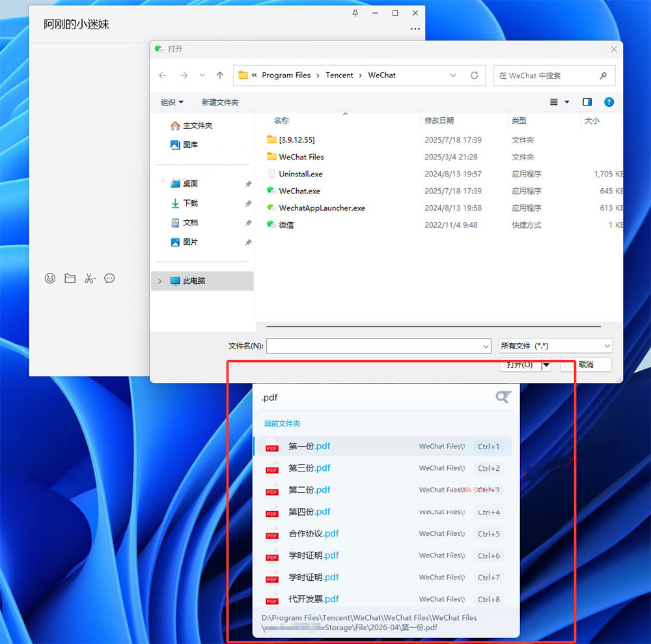The width and height of the screenshot is (651, 644).
Task: Click the Tencent breadcrumb in address bar
Action: [339, 75]
